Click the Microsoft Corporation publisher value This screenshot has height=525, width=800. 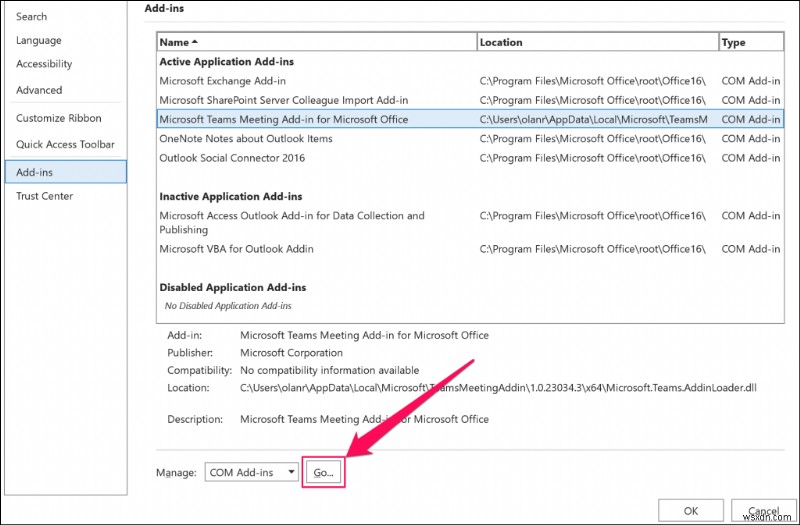click(x=291, y=353)
